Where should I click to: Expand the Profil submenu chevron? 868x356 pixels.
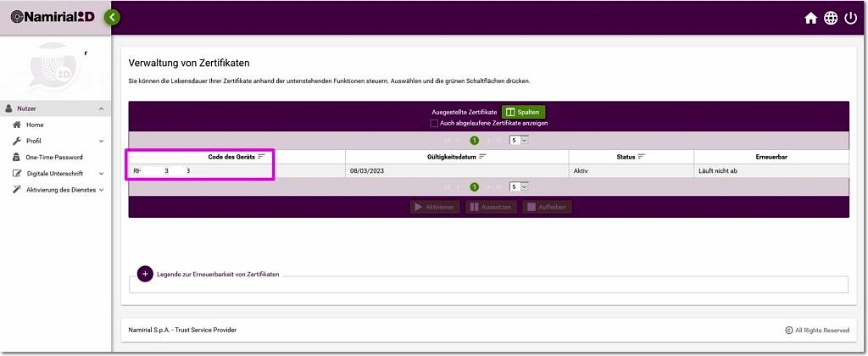101,142
